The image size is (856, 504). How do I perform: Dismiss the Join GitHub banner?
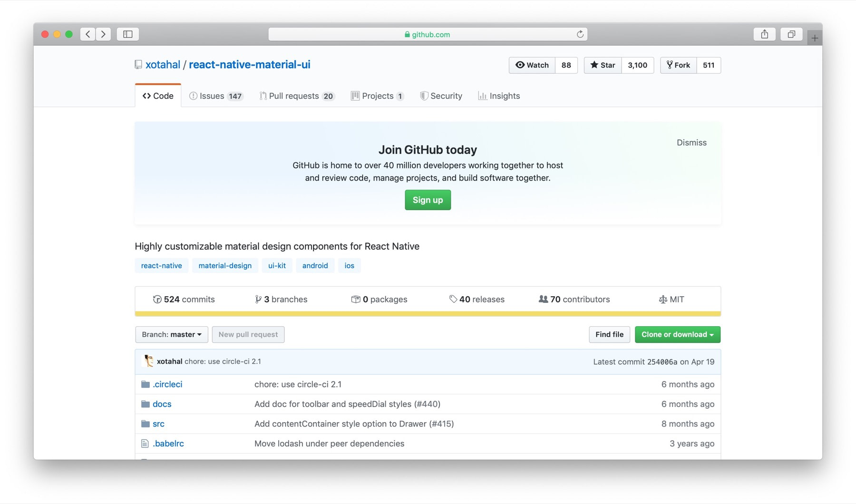pyautogui.click(x=691, y=143)
